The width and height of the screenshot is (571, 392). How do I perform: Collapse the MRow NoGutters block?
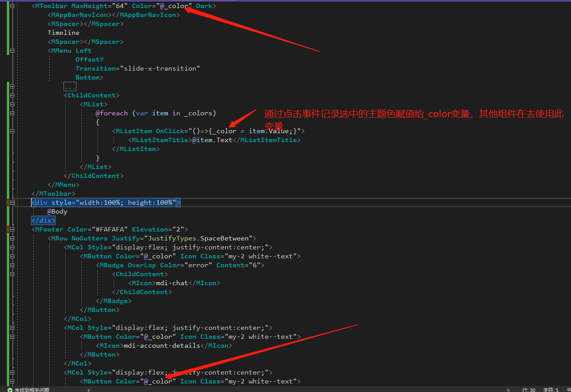(x=12, y=238)
